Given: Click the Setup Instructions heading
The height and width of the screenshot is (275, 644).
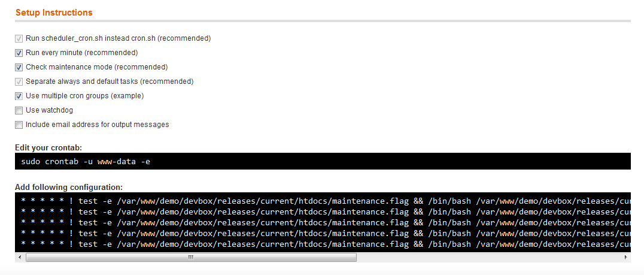Looking at the screenshot, I should click(x=54, y=13).
